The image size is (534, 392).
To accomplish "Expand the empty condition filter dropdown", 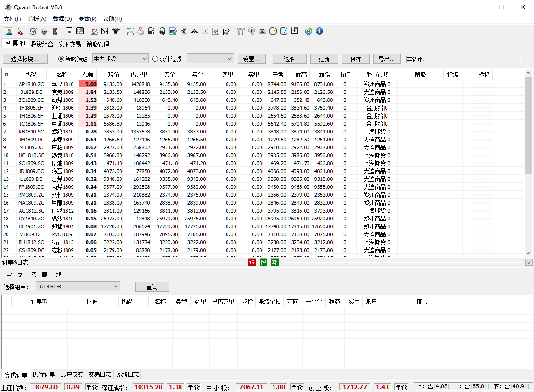I will tap(210, 59).
